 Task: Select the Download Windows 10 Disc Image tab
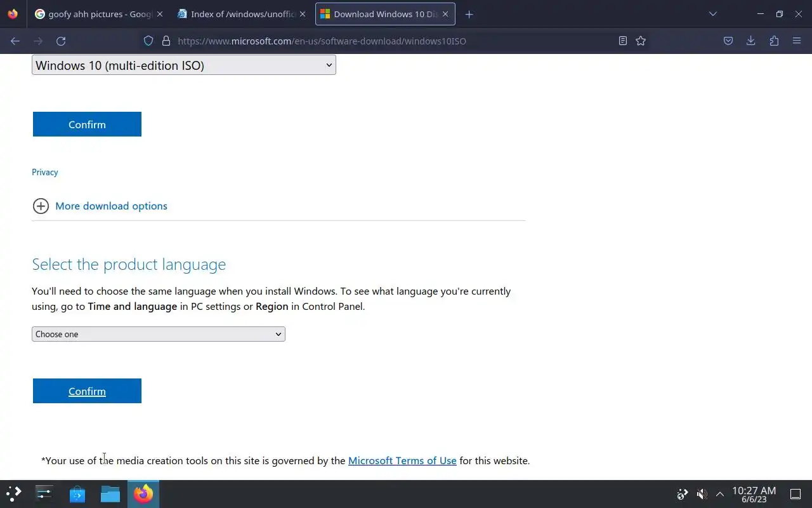coord(384,14)
